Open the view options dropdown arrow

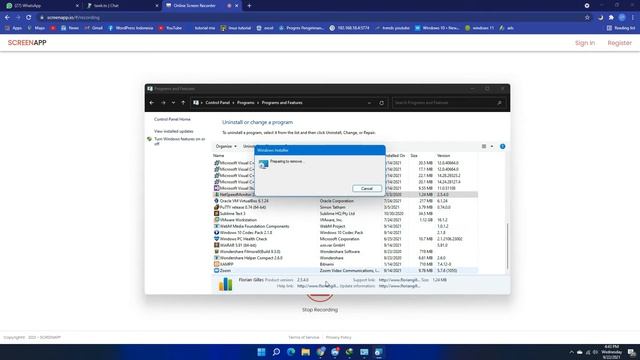click(492, 146)
